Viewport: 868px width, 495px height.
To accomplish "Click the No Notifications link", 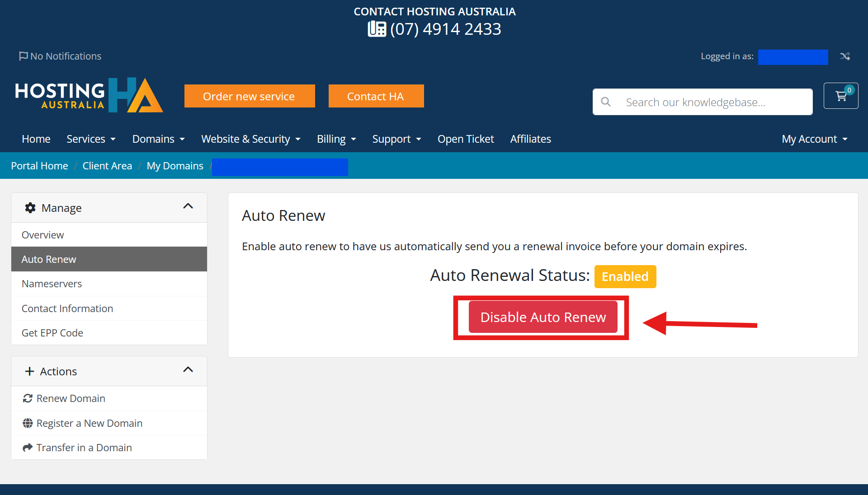I will tap(60, 56).
